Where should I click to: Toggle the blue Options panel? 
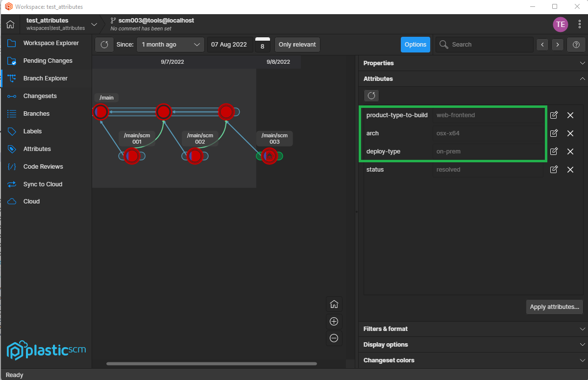[x=415, y=44]
